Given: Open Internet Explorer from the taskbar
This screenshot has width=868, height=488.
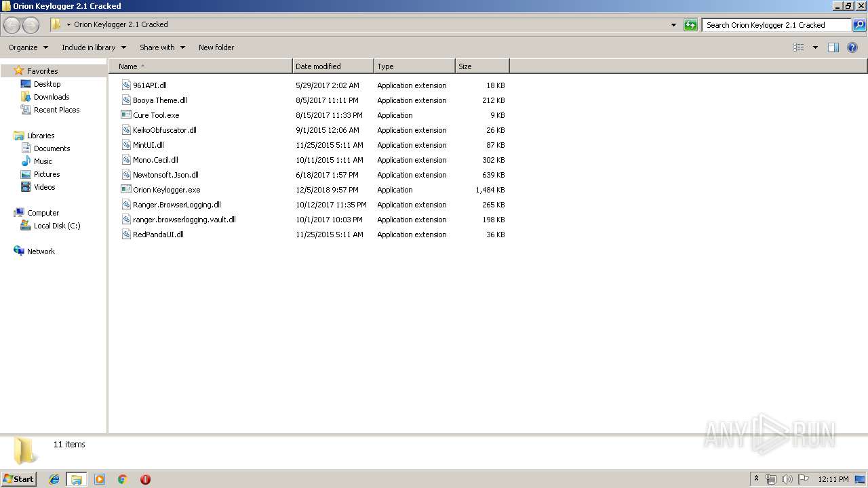Looking at the screenshot, I should coord(54,479).
